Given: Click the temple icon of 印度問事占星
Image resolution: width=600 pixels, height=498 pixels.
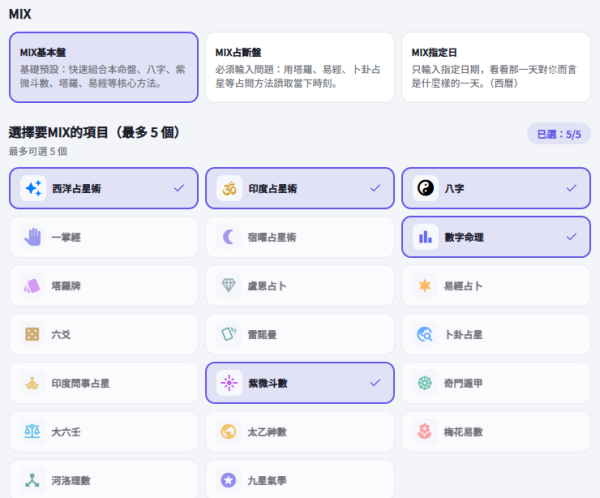Looking at the screenshot, I should pos(33,383).
